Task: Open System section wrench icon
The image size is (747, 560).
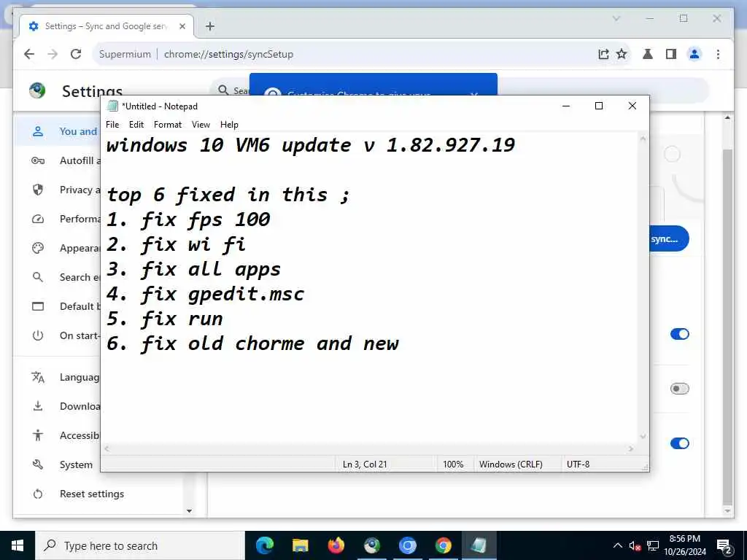Action: click(x=38, y=464)
